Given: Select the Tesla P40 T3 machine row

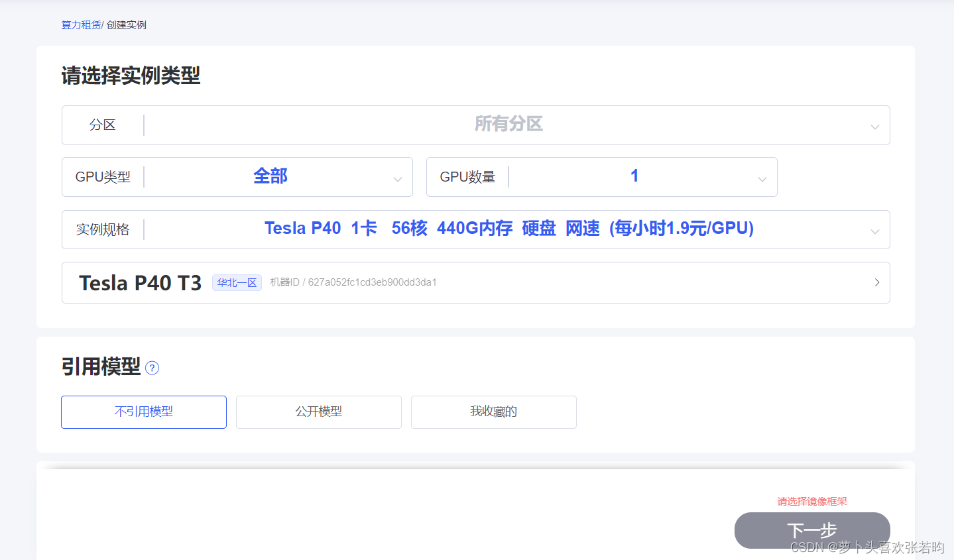Looking at the screenshot, I should click(x=475, y=282).
